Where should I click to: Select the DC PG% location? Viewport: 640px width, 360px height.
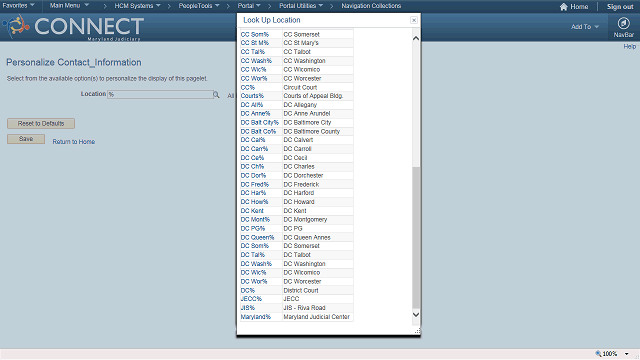[253, 229]
